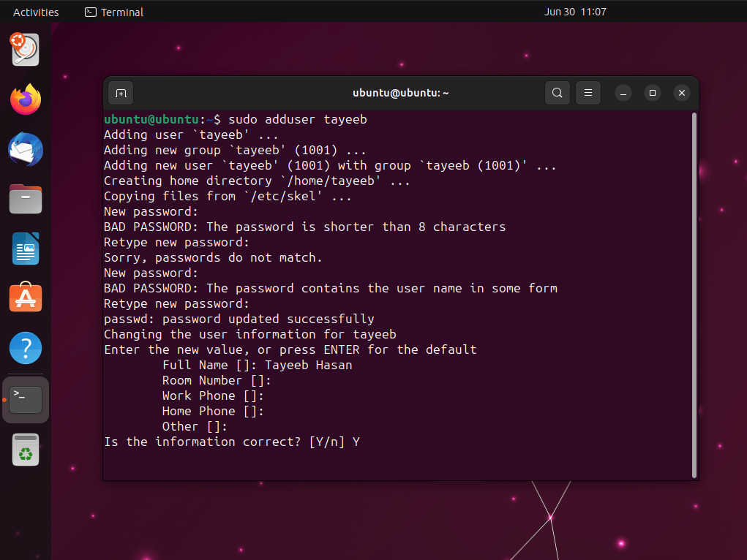Toggle maximize on the terminal window
Image resolution: width=747 pixels, height=560 pixels.
pyautogui.click(x=652, y=93)
